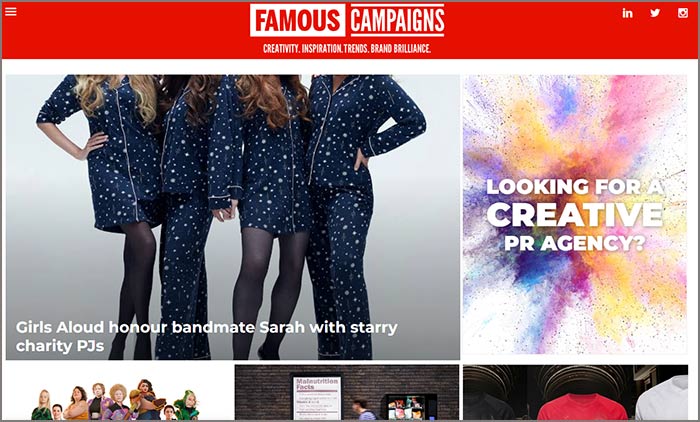The width and height of the screenshot is (700, 422).
Task: Open the colourful Creative PR Agency ad
Action: pyautogui.click(x=575, y=214)
